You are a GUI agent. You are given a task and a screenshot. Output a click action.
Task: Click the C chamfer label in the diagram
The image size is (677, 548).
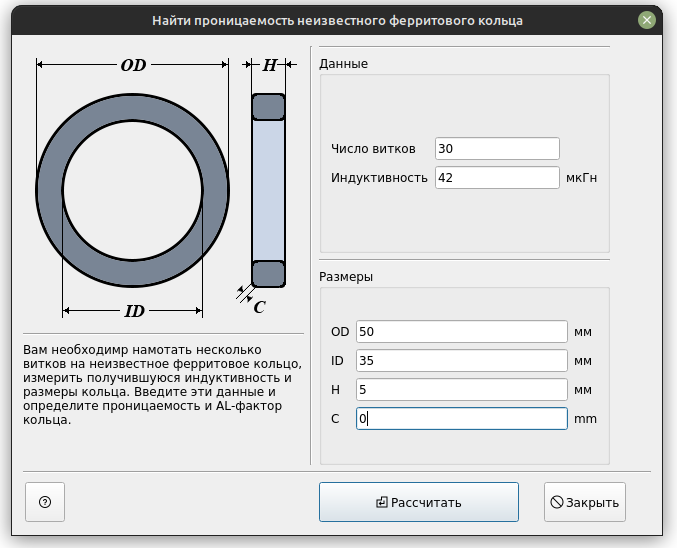click(x=259, y=307)
